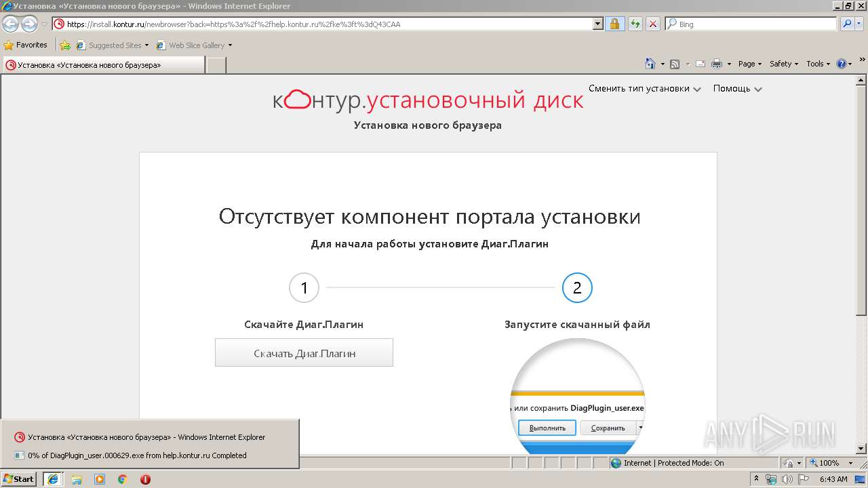The image size is (868, 488).
Task: Click the volume speaker tray icon
Action: [787, 479]
